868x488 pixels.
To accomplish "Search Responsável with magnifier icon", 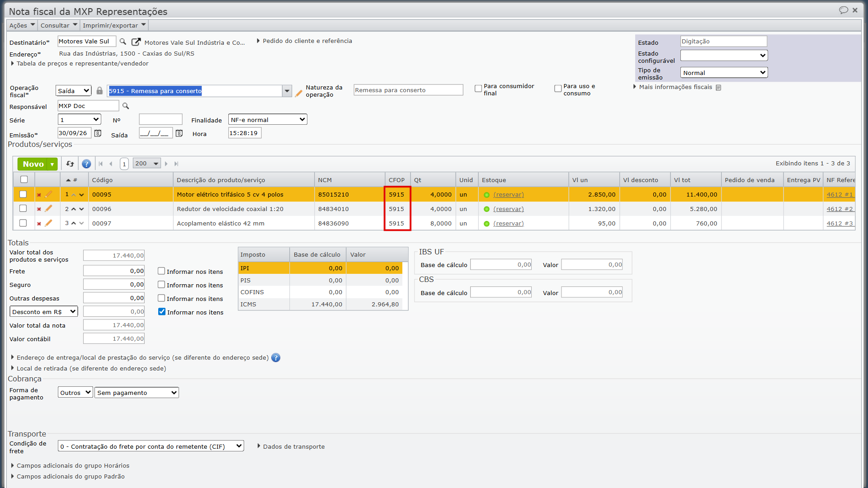I will coord(126,106).
